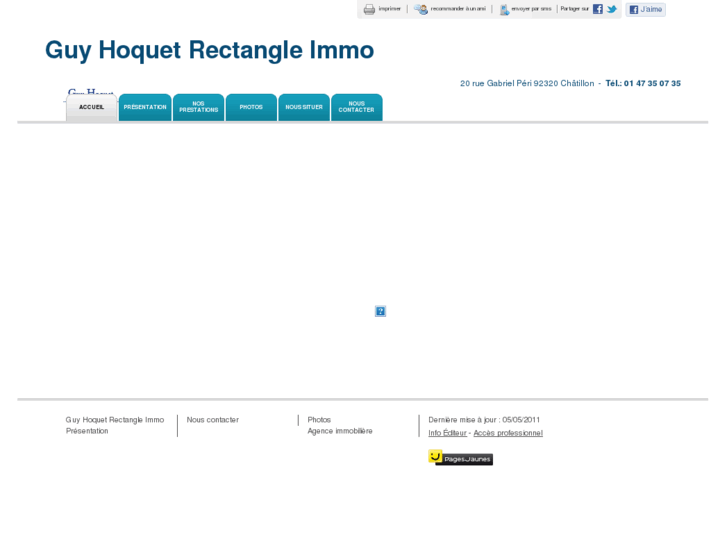Click recommander à un ami link
The width and height of the screenshot is (727, 545).
pyautogui.click(x=458, y=9)
